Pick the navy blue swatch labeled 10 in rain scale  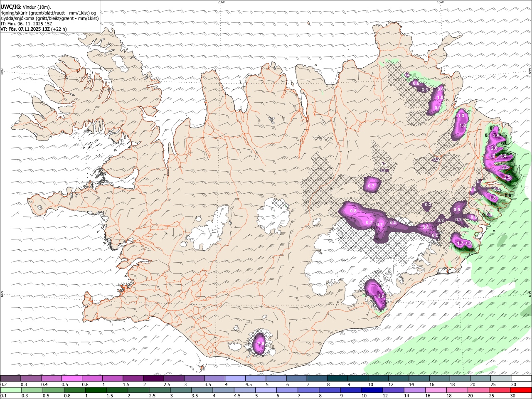click(371, 390)
